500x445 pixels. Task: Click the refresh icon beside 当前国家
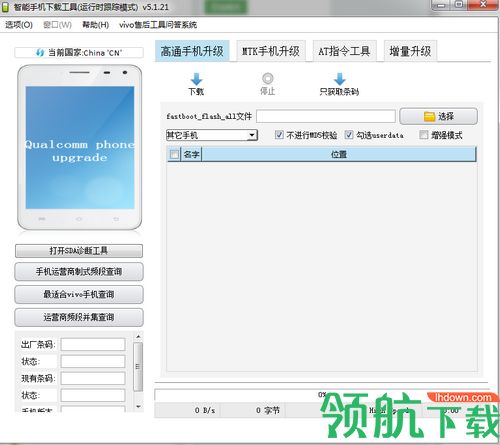40,53
